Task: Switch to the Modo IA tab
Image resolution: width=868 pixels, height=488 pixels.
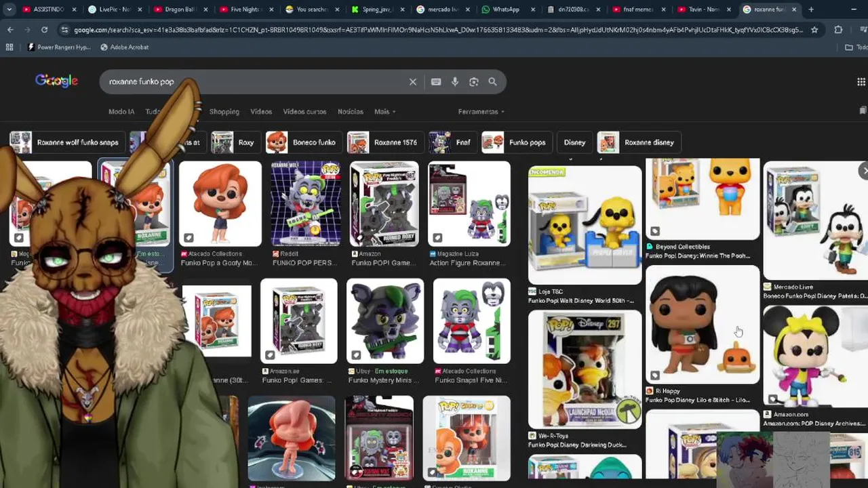Action: (x=121, y=112)
